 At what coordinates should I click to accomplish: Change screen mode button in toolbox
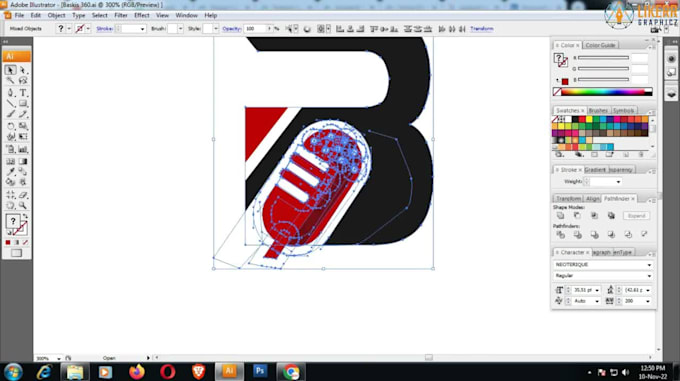tap(16, 253)
